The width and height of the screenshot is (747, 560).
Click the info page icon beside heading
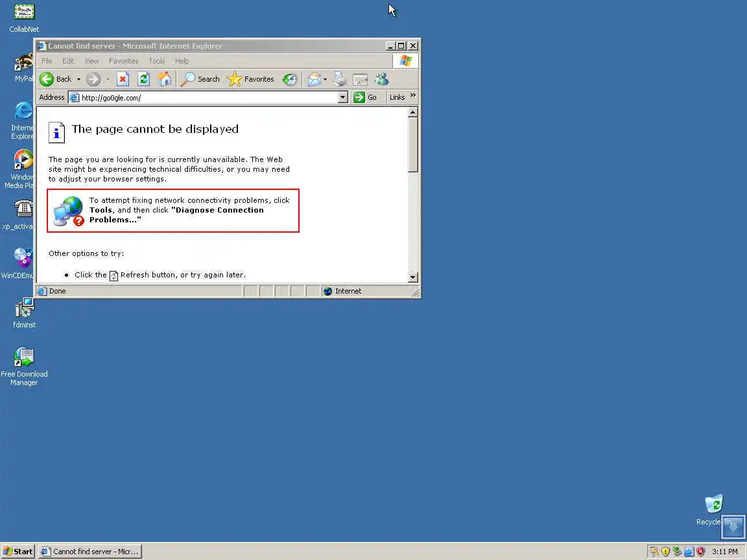point(56,132)
